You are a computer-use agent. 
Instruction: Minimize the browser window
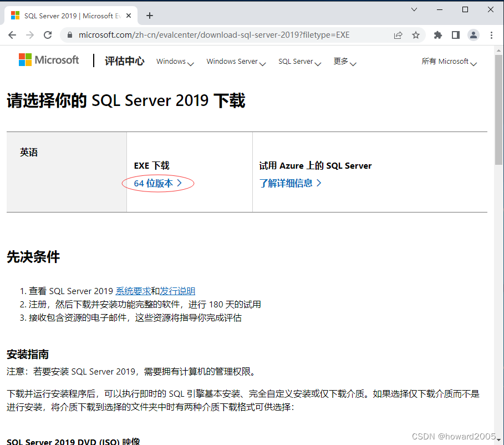click(440, 9)
